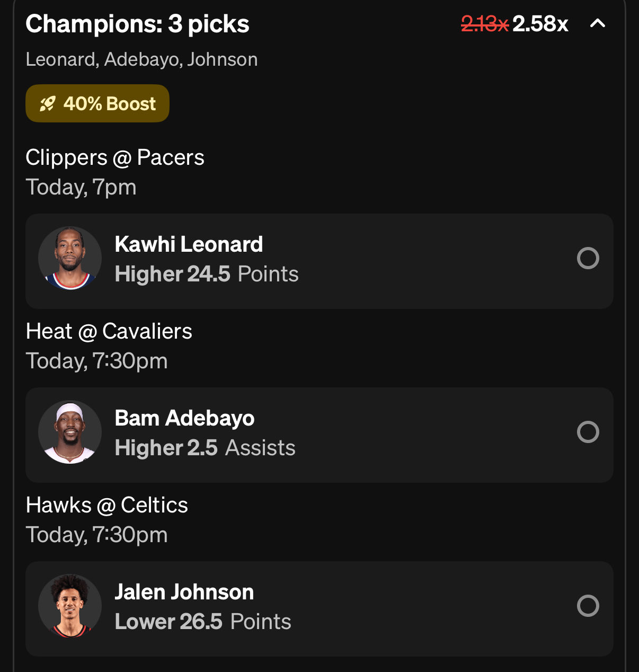Click the rocket icon in boost badge

tap(48, 104)
